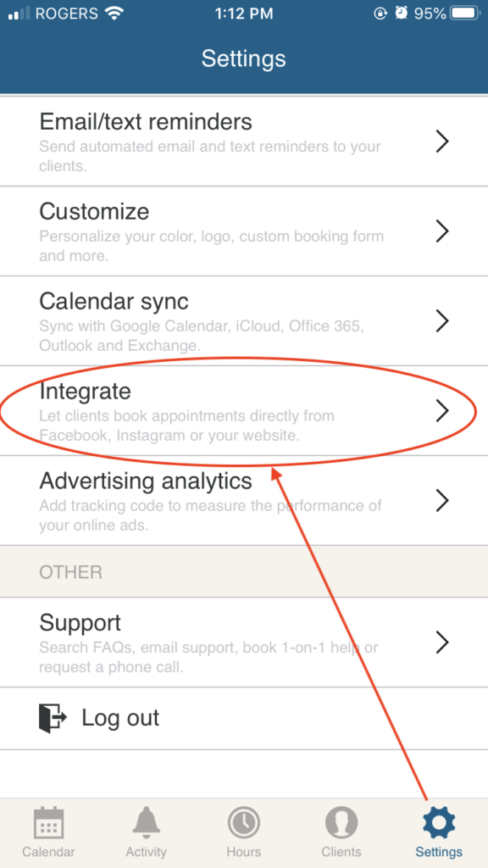Tap the alarm clock status icon

point(401,14)
